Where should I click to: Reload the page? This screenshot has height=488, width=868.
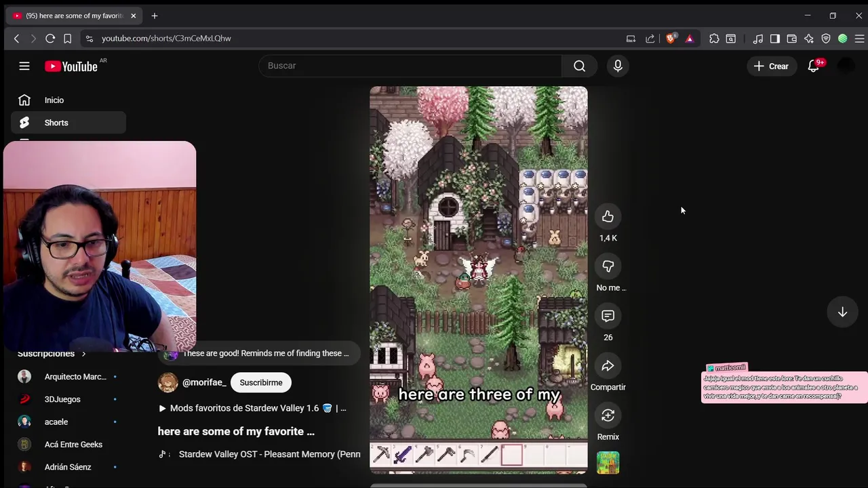pyautogui.click(x=50, y=39)
